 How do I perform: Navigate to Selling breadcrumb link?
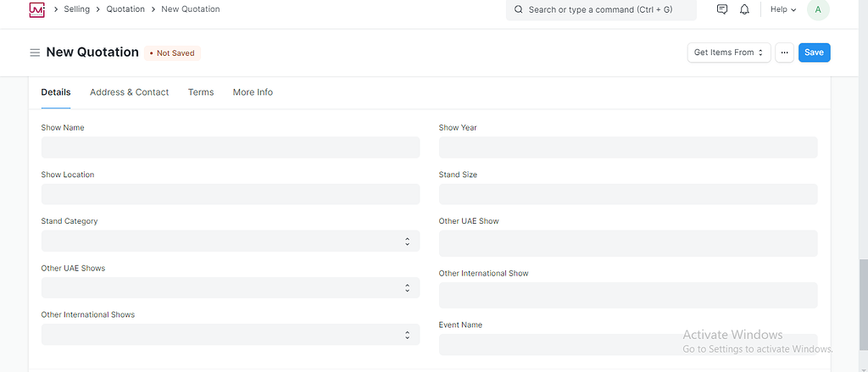(76, 9)
